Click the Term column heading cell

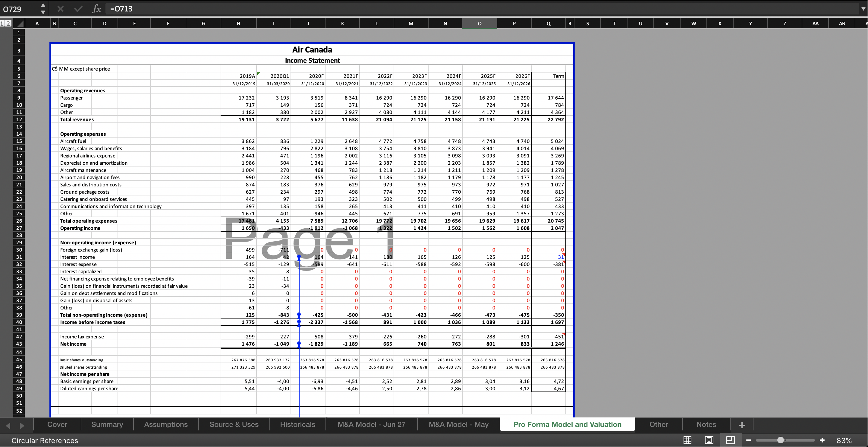tap(548, 76)
